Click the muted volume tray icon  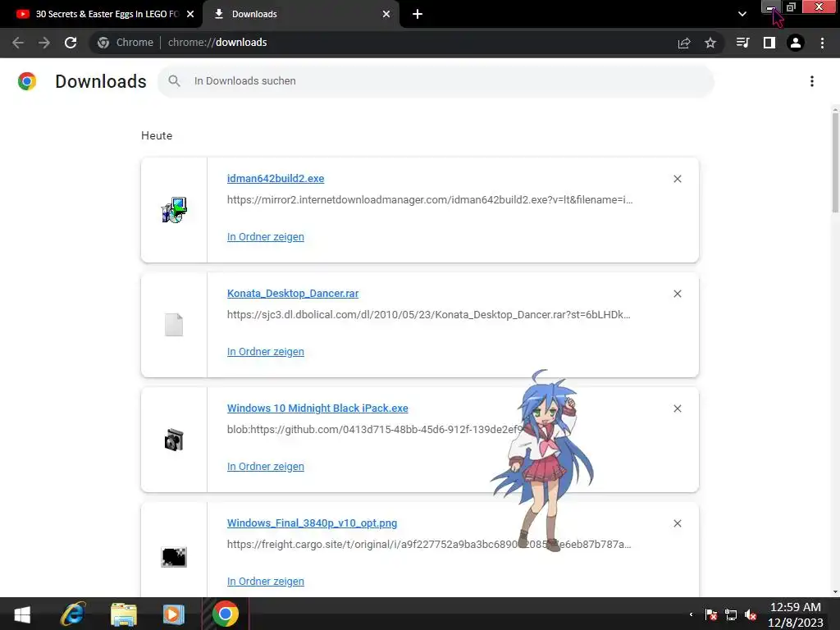751,614
